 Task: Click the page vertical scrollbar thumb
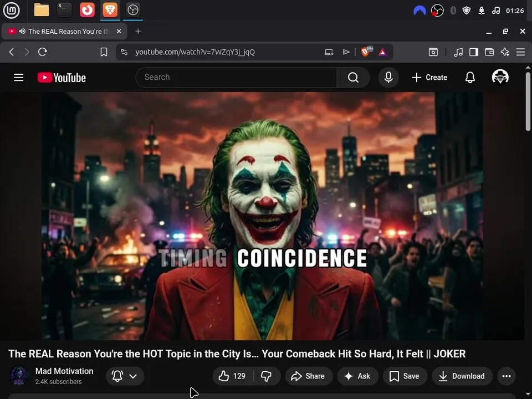point(528,101)
